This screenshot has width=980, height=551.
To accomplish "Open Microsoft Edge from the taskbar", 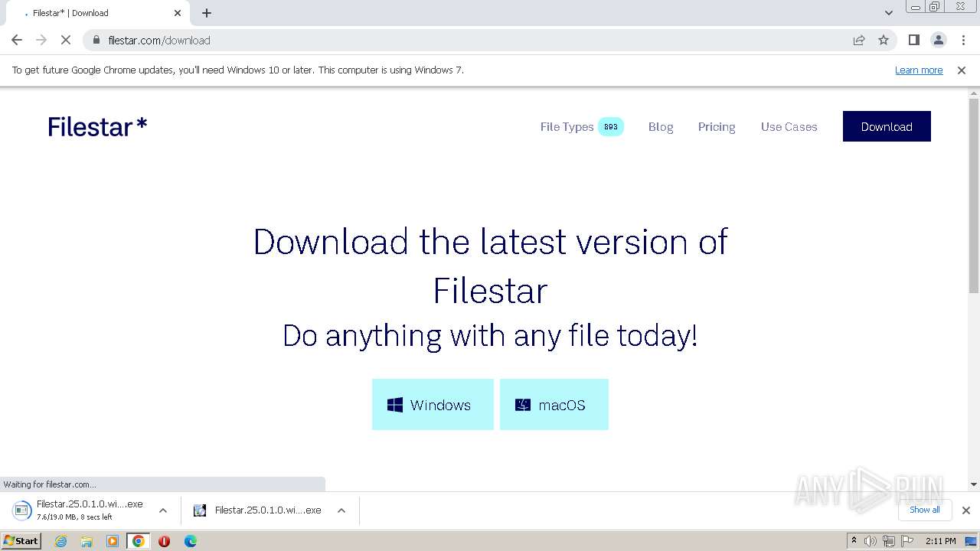I will (x=190, y=541).
